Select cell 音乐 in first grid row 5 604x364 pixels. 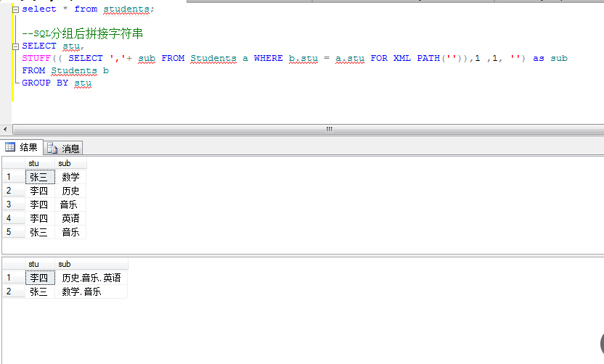pos(70,233)
